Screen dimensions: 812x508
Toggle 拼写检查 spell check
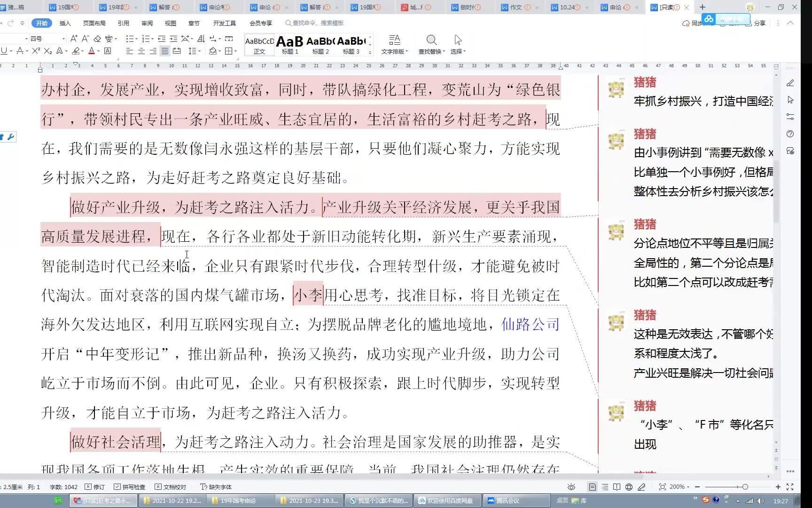coord(130,487)
